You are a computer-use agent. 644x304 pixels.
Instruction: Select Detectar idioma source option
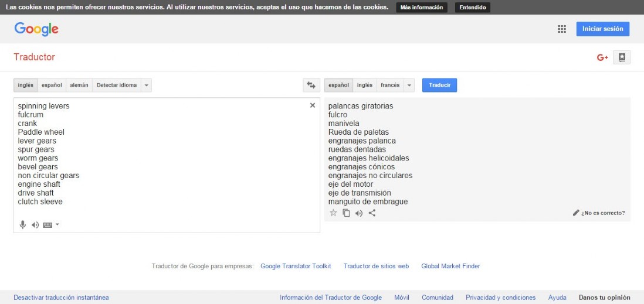(x=117, y=86)
